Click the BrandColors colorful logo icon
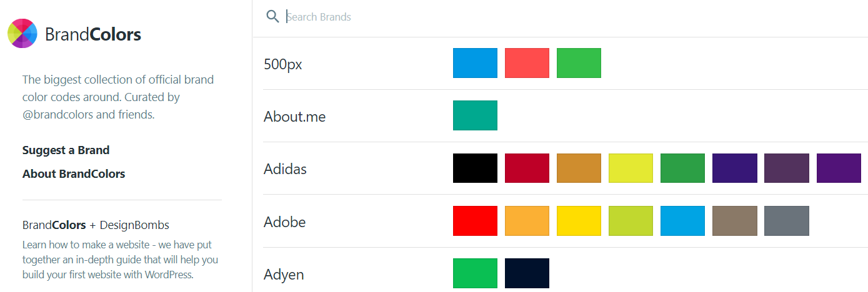 [22, 33]
